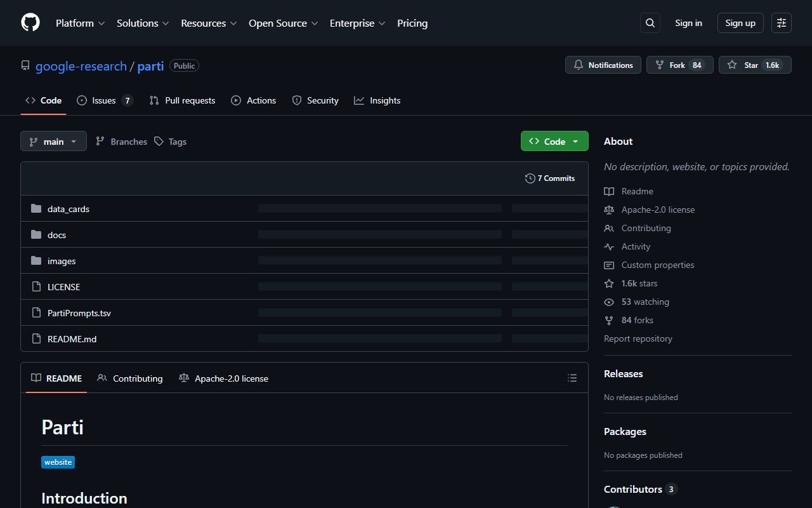This screenshot has width=812, height=508.
Task: Open the Insights tab
Action: (x=377, y=100)
